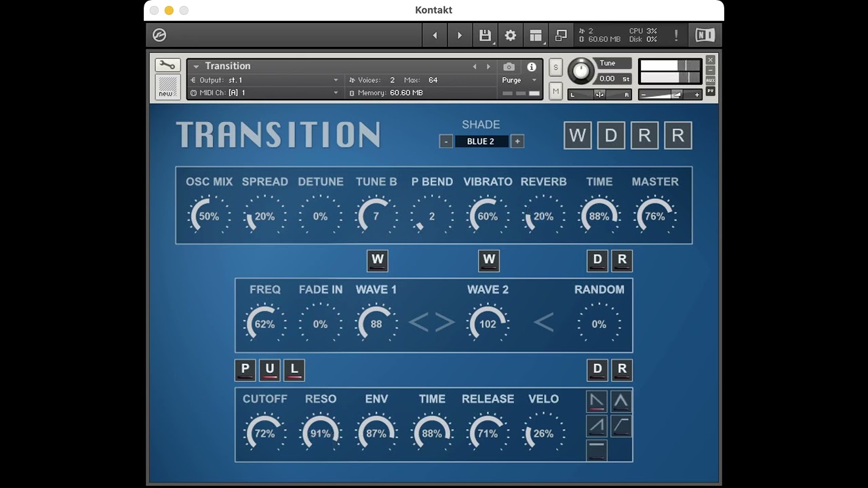The width and height of the screenshot is (868, 488).
Task: Select the ramp-up envelope shape
Action: click(x=597, y=426)
